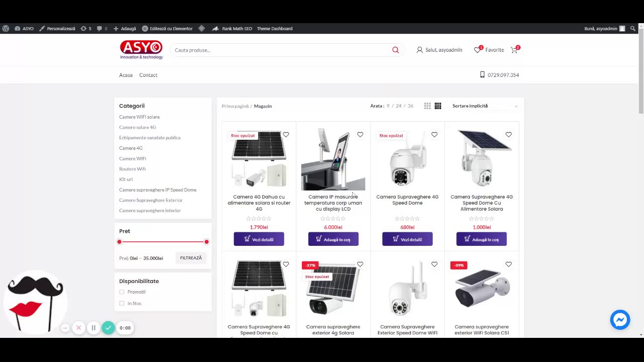Select Camere WiFi solare category

tap(139, 117)
